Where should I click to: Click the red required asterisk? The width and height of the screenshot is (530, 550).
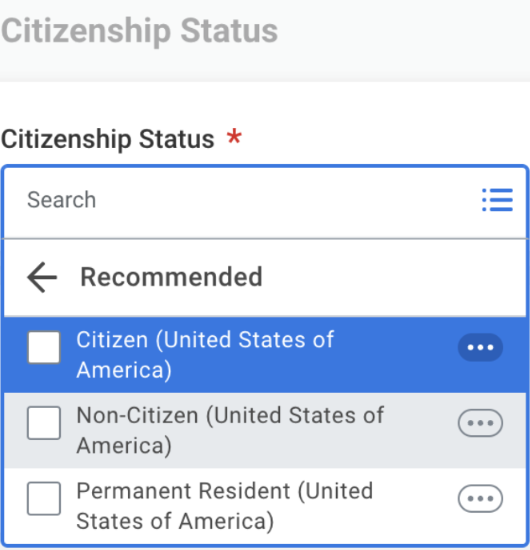[x=234, y=137]
